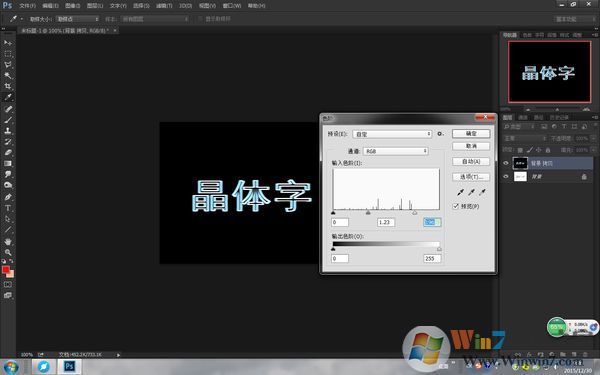Select the Pen tool
The width and height of the screenshot is (600, 375).
[x=8, y=197]
